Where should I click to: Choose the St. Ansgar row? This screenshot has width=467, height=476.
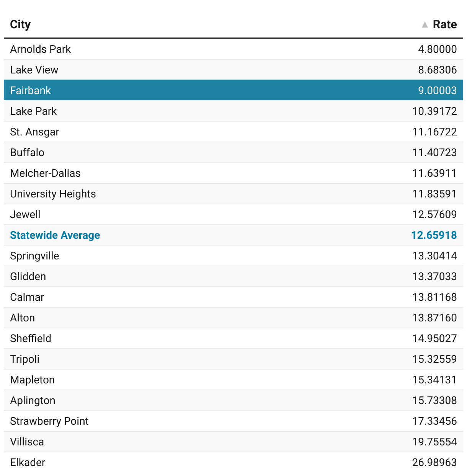(x=34, y=132)
